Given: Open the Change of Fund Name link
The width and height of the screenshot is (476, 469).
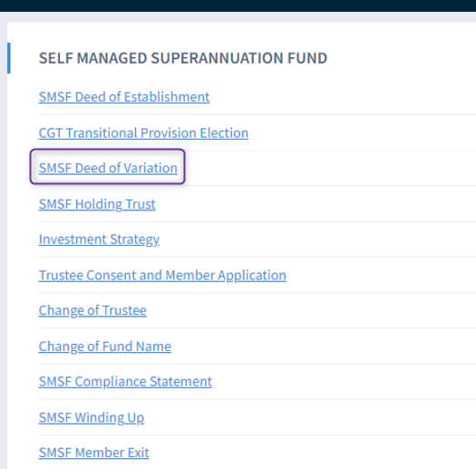Looking at the screenshot, I should click(105, 347).
